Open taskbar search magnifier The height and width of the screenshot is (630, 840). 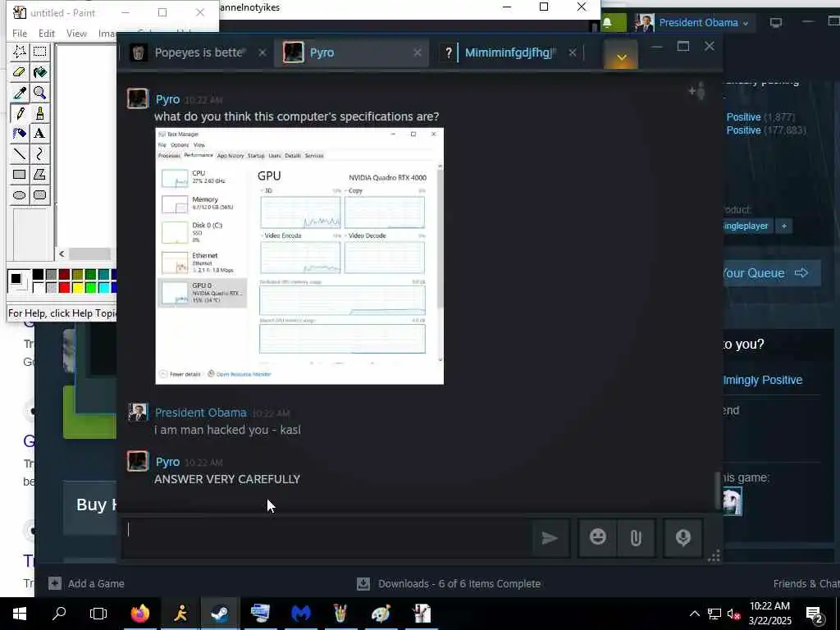[x=59, y=614]
